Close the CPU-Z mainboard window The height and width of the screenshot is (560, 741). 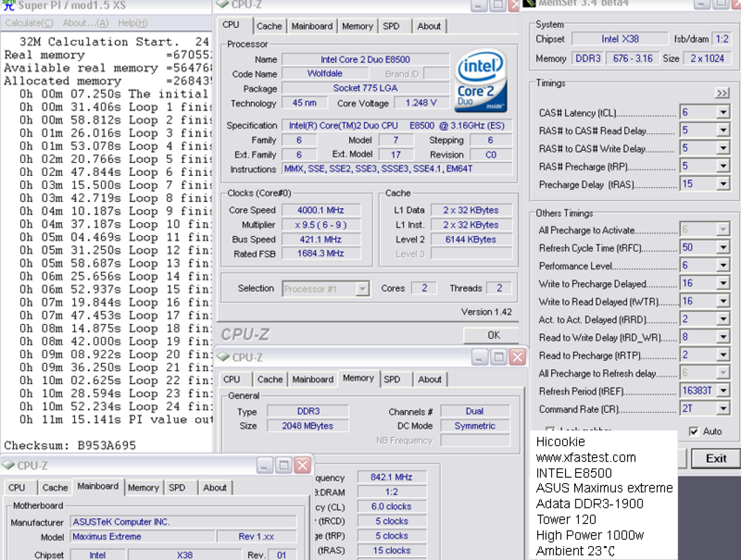[303, 465]
